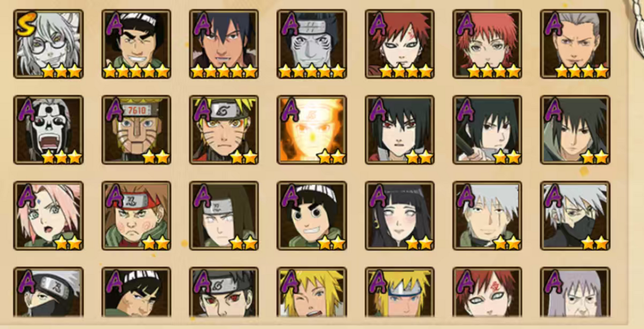Select the red-haired ninja with forehead scar, four stars
Viewport: 644px width, 329px height.
[x=400, y=44]
